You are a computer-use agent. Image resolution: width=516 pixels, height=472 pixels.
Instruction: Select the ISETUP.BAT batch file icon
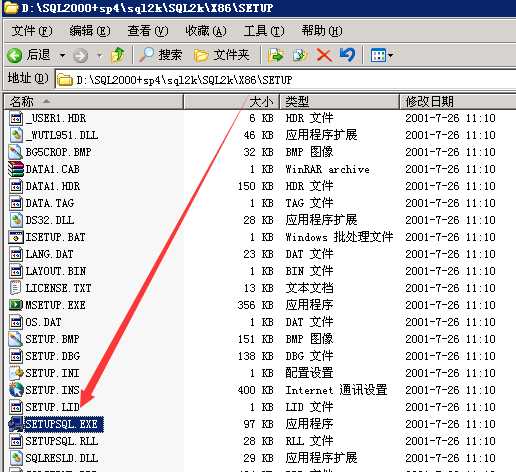tap(16, 237)
